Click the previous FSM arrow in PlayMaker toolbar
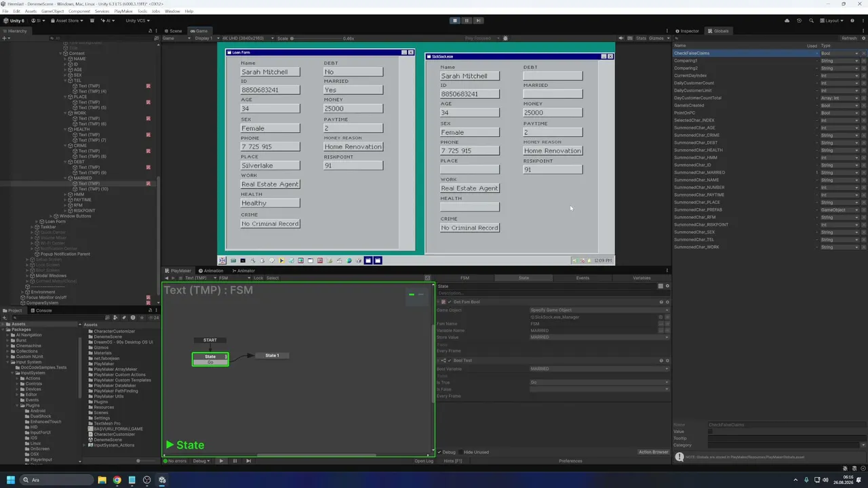 [x=167, y=278]
